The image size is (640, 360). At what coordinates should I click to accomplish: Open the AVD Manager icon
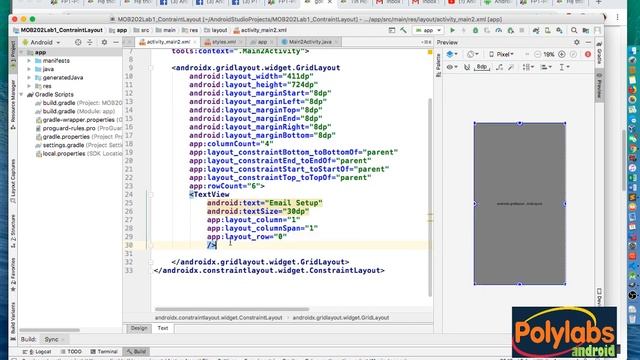pos(548,30)
